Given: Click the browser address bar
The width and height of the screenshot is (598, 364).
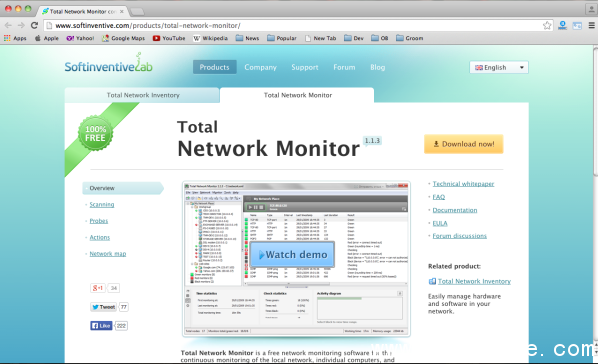Looking at the screenshot, I should pyautogui.click(x=294, y=26).
